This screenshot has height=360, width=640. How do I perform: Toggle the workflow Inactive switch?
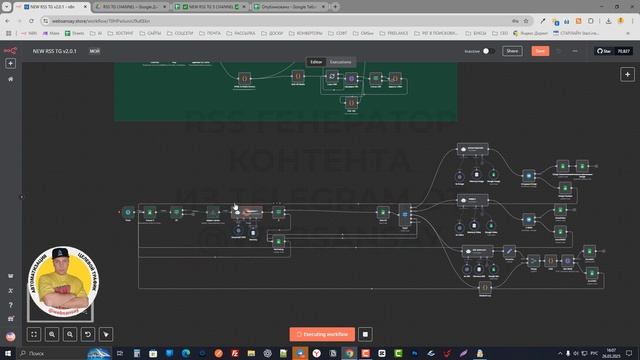488,51
